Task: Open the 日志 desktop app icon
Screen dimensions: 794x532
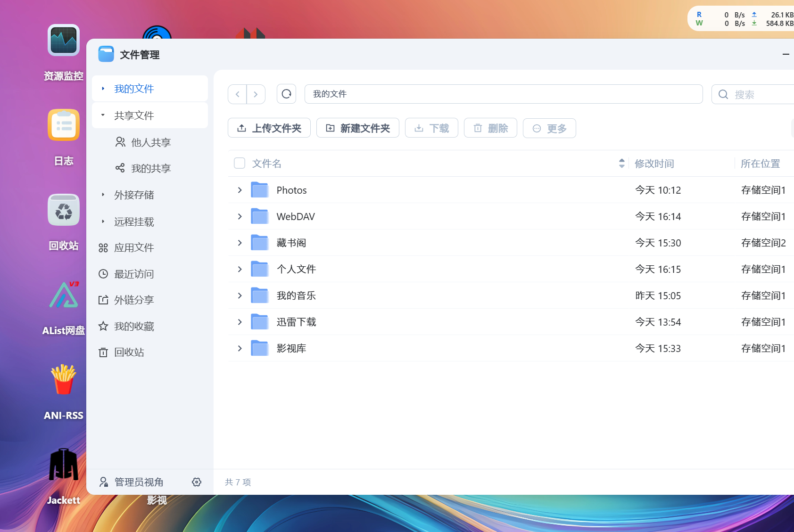Action: point(64,125)
